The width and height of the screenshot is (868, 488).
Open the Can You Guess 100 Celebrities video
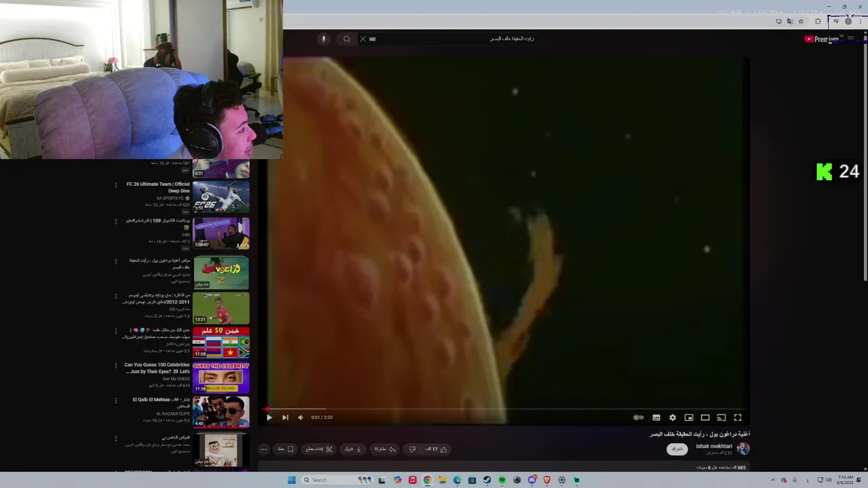click(157, 368)
